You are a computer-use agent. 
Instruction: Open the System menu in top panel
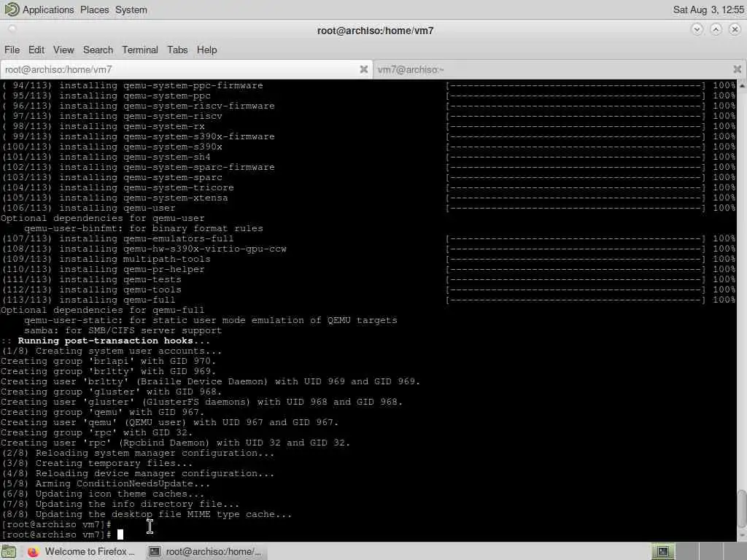pyautogui.click(x=131, y=9)
